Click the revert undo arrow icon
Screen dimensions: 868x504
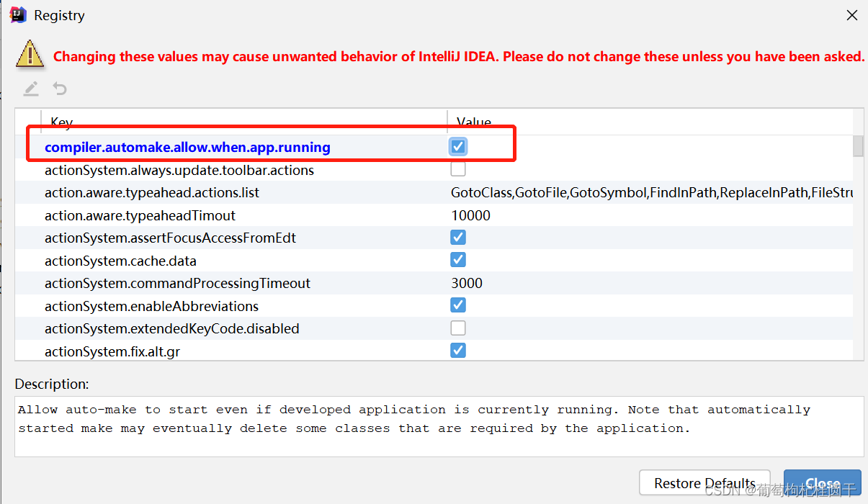(x=61, y=89)
